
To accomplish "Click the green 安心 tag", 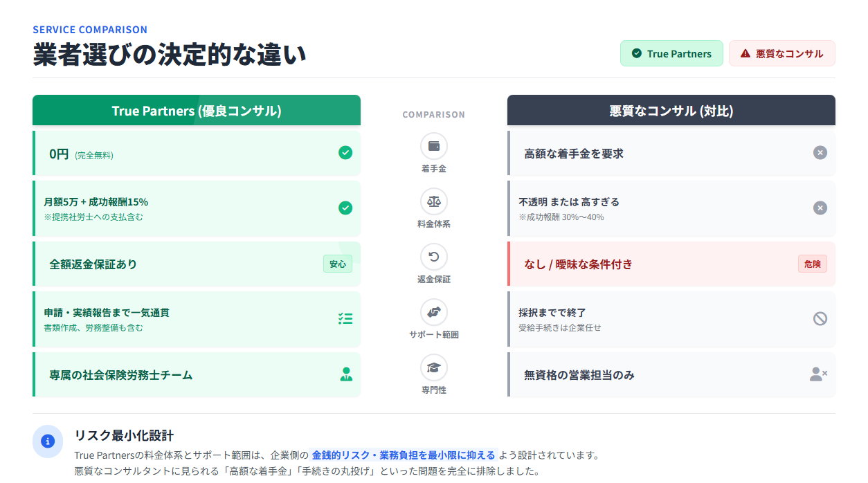I will [x=338, y=264].
